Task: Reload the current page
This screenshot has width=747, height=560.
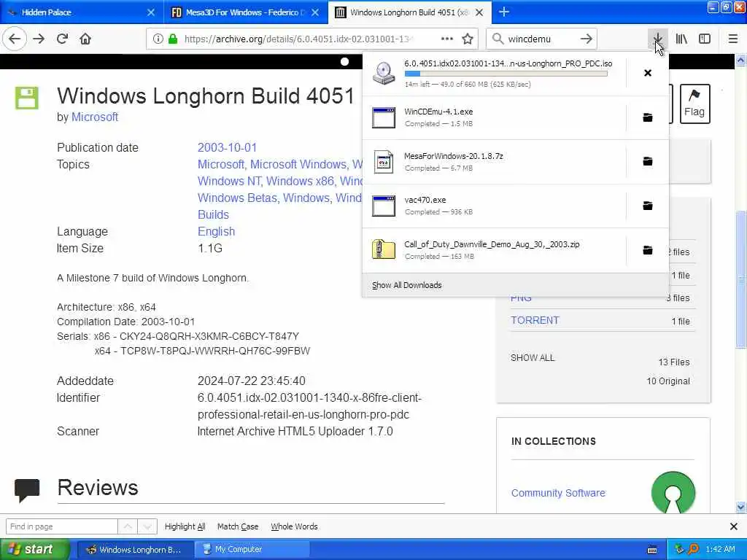Action: (x=62, y=39)
